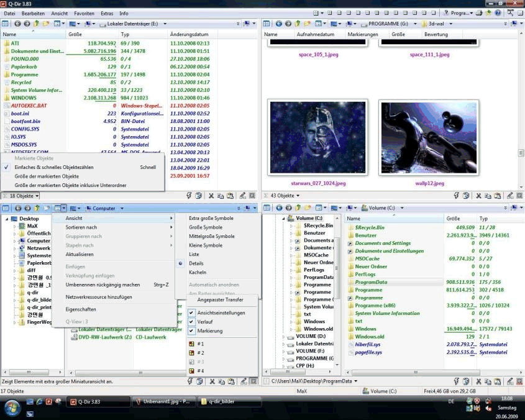Open the Extras menu
The image size is (525, 420).
107,14
